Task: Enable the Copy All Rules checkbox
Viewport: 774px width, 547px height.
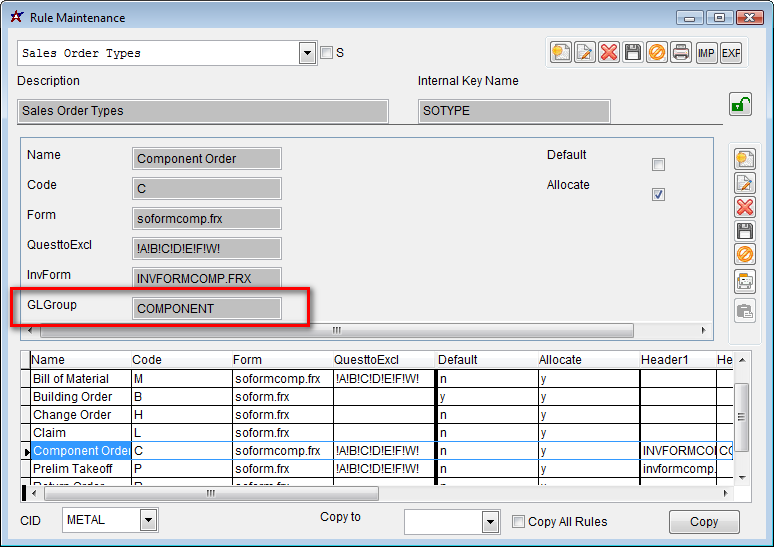Action: (518, 522)
